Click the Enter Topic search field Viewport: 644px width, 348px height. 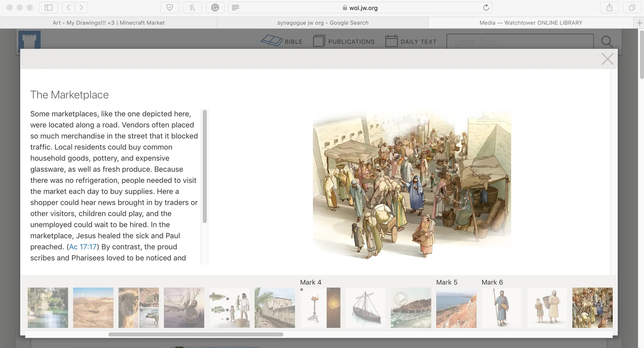[520, 42]
